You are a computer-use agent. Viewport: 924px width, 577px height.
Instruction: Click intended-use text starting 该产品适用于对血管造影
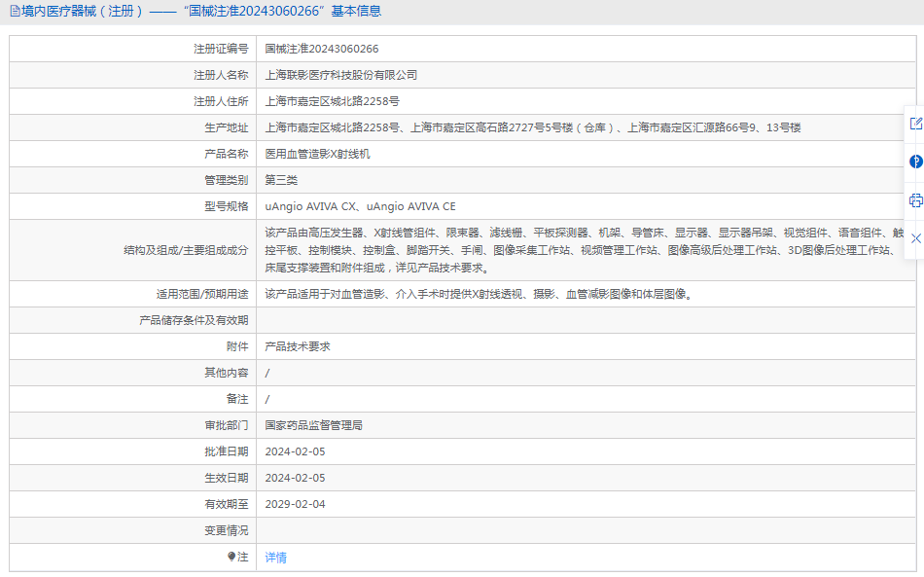(x=480, y=294)
